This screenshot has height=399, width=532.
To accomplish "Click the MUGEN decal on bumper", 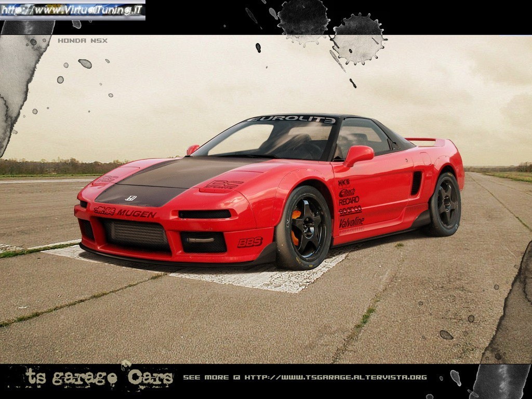I will coord(137,214).
